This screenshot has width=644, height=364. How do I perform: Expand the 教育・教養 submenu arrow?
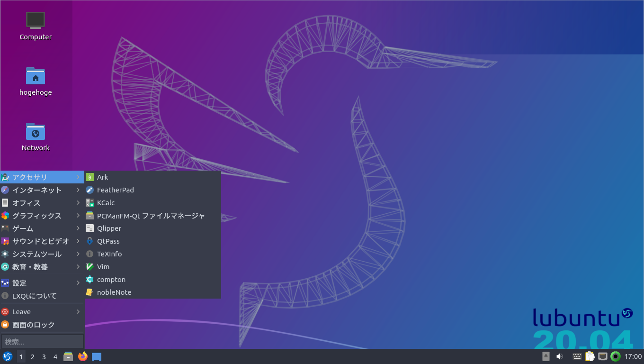point(78,267)
